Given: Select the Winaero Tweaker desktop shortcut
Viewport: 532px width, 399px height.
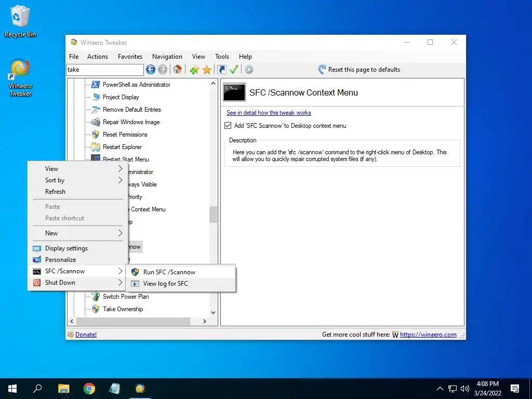Looking at the screenshot, I should (x=20, y=77).
